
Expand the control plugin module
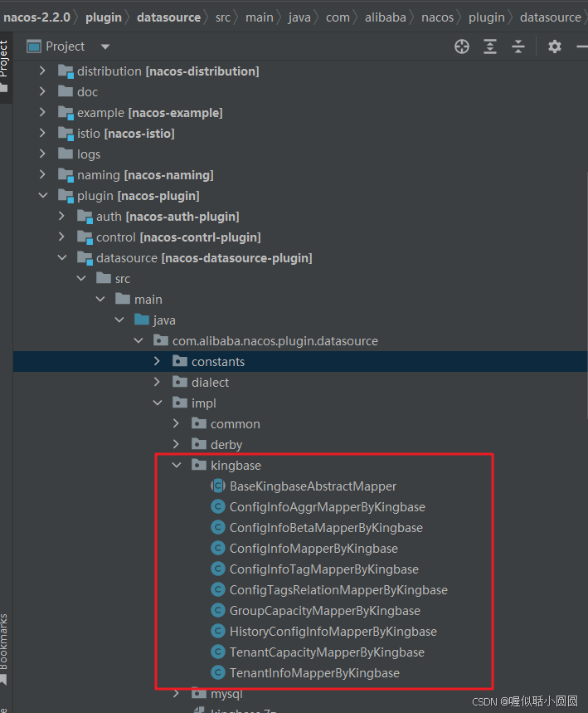click(61, 237)
